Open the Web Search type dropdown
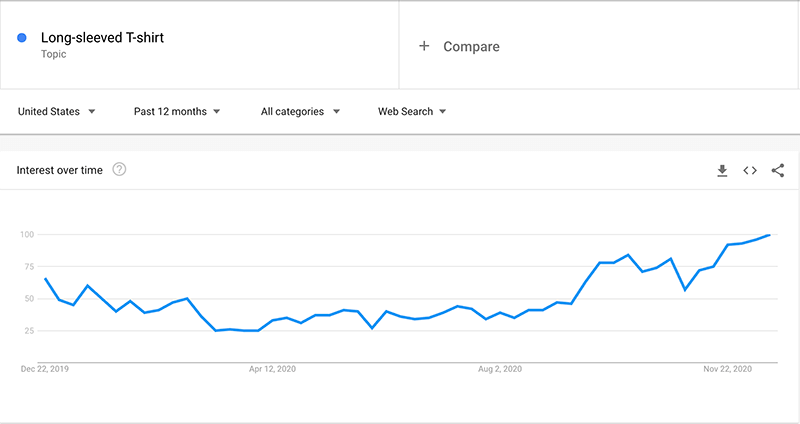 pos(412,111)
